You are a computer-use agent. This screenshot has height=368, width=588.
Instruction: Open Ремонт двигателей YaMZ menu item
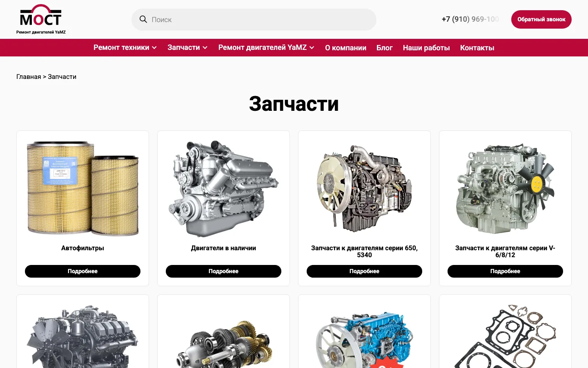(263, 47)
